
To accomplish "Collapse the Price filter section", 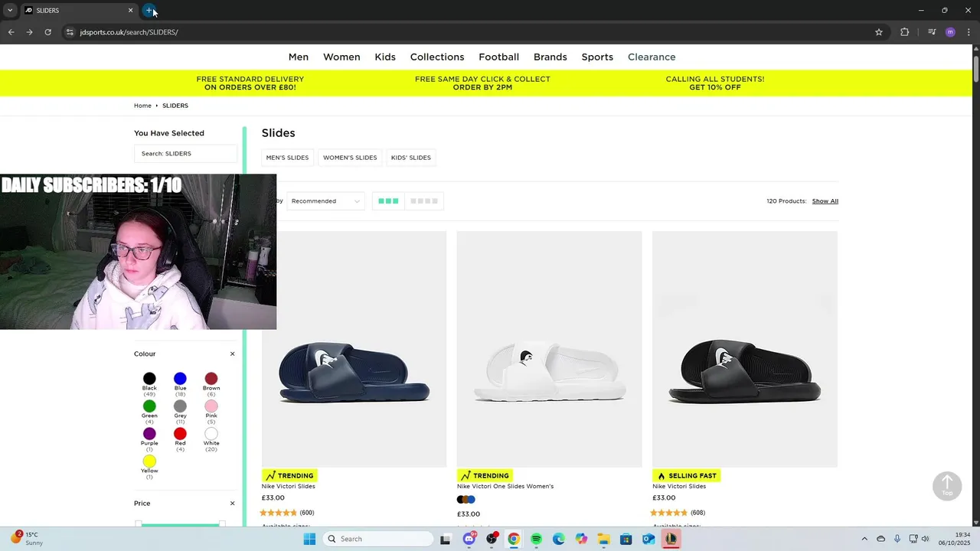I will (233, 504).
